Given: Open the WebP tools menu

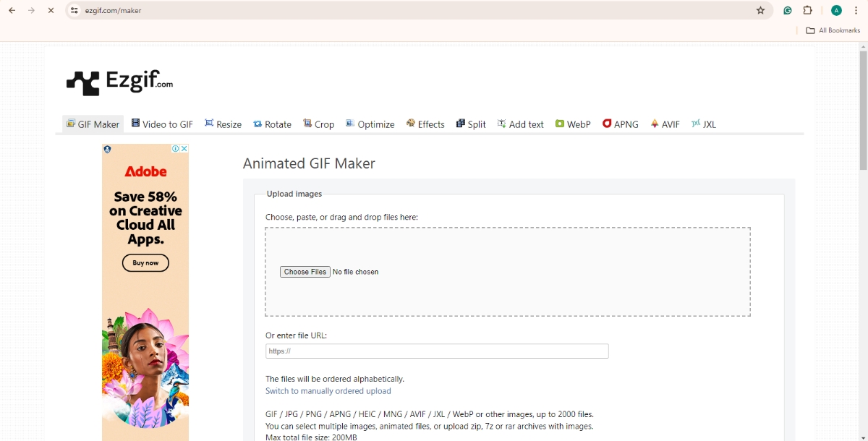Looking at the screenshot, I should pos(573,124).
